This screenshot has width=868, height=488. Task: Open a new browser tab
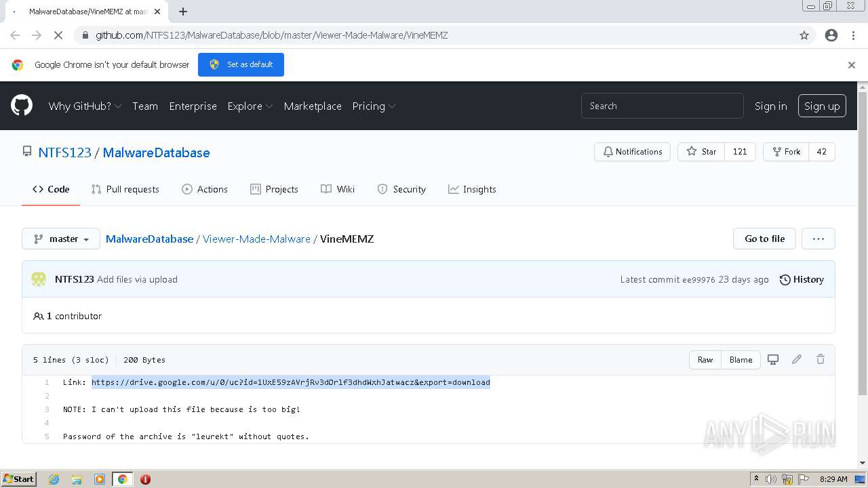tap(183, 12)
